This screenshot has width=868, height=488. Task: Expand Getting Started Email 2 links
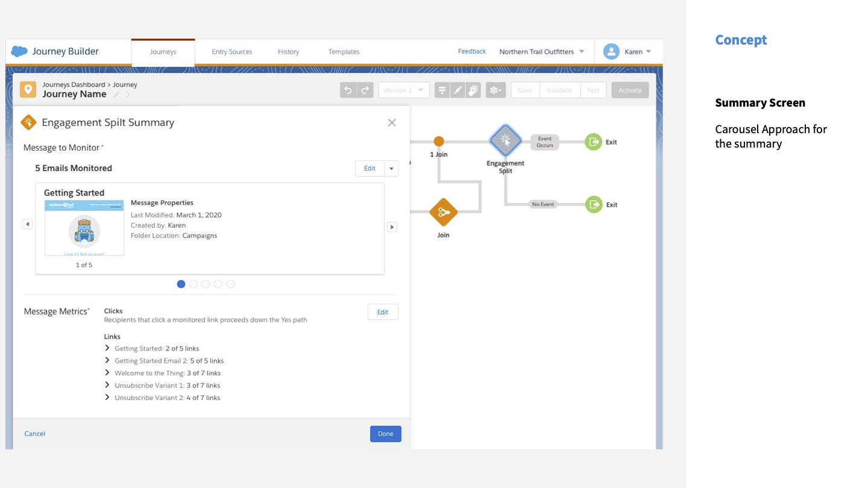pyautogui.click(x=107, y=360)
